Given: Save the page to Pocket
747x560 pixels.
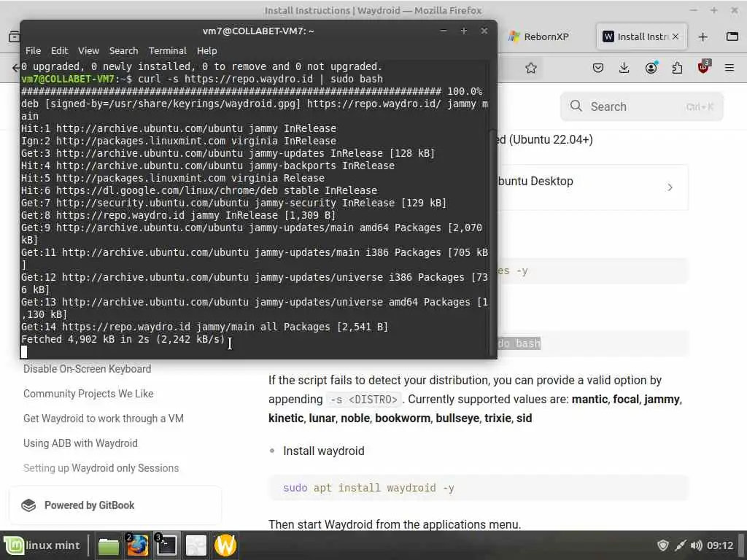Looking at the screenshot, I should pyautogui.click(x=598, y=68).
